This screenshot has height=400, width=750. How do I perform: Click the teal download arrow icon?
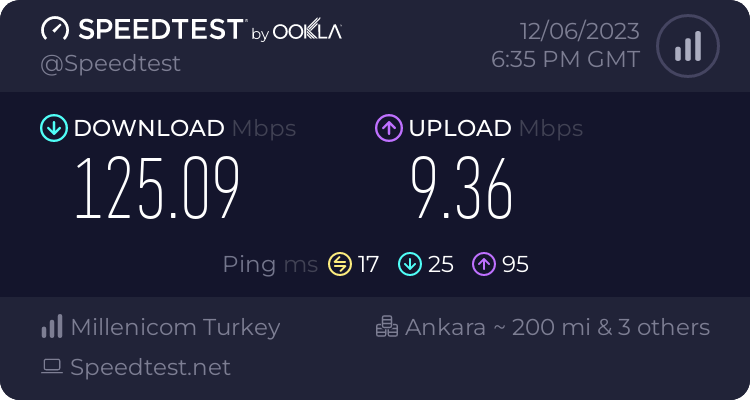pyautogui.click(x=54, y=128)
